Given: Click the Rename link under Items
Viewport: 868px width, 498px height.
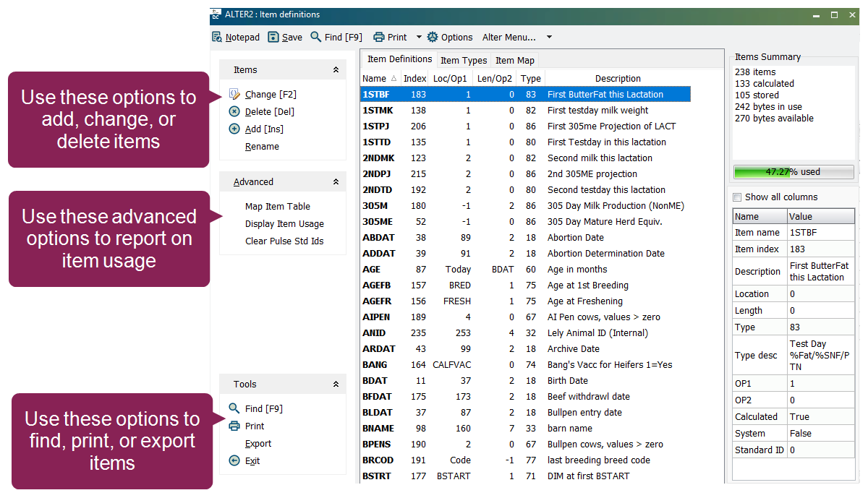Looking at the screenshot, I should pos(262,146).
